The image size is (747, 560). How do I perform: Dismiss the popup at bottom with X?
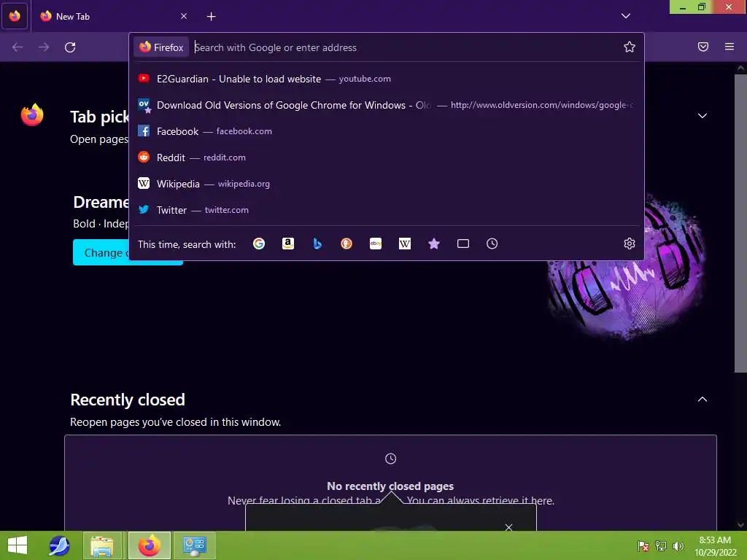(x=508, y=527)
